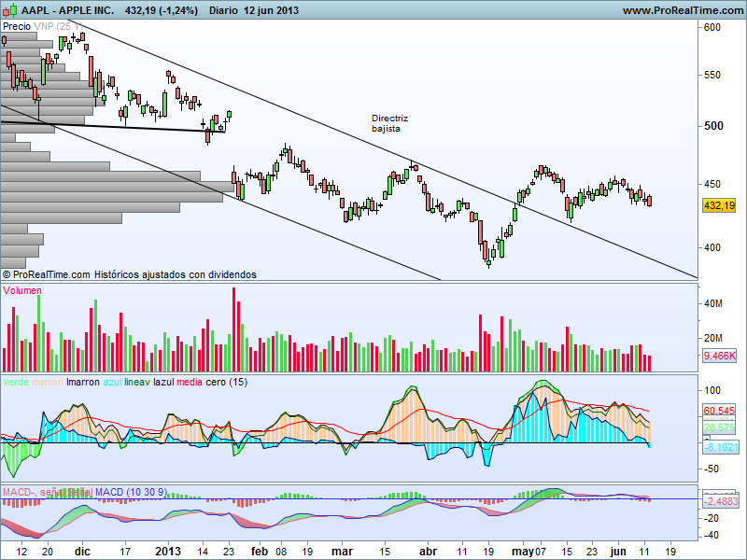Click the "lazul" oscillator legend label
The width and height of the screenshot is (747, 560).
[163, 382]
